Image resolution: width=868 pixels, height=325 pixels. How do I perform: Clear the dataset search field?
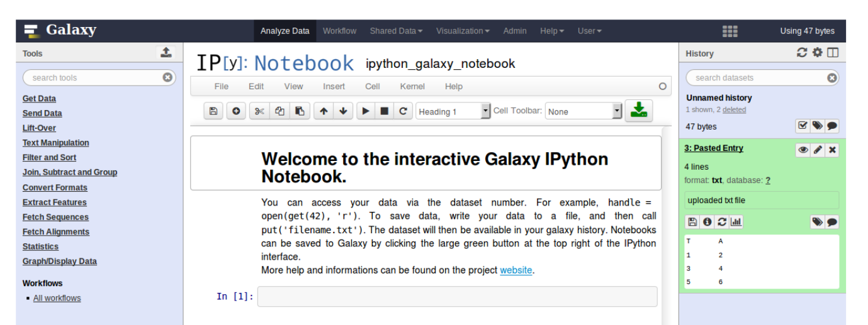point(832,77)
